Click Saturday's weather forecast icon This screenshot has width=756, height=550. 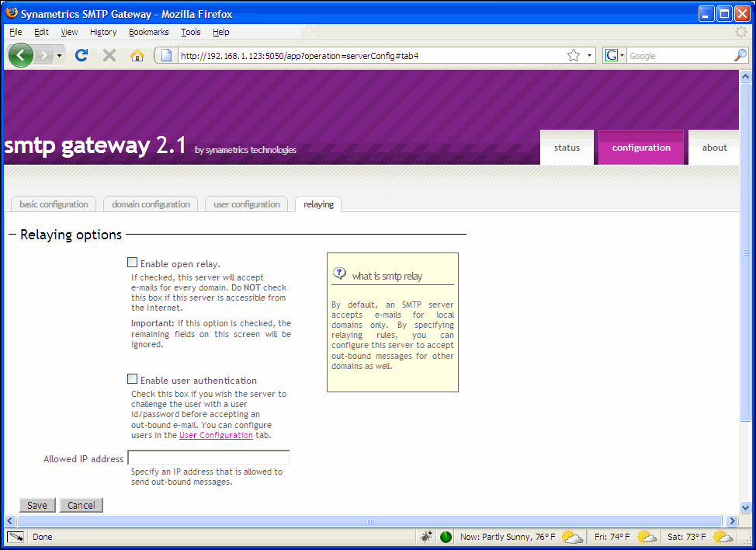pyautogui.click(x=723, y=537)
